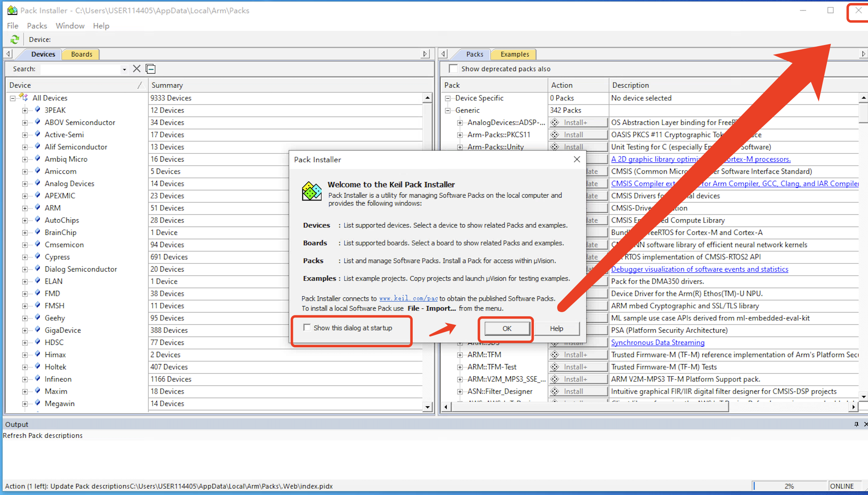Viewport: 868px width, 495px height.
Task: Collapse the Generic packs group
Action: (x=448, y=110)
